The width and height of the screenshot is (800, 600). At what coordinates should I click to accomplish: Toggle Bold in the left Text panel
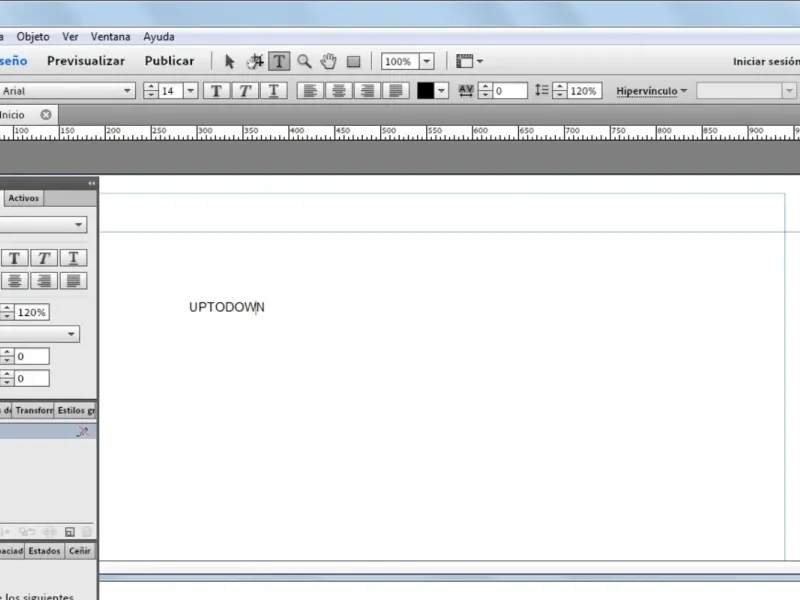[x=15, y=258]
